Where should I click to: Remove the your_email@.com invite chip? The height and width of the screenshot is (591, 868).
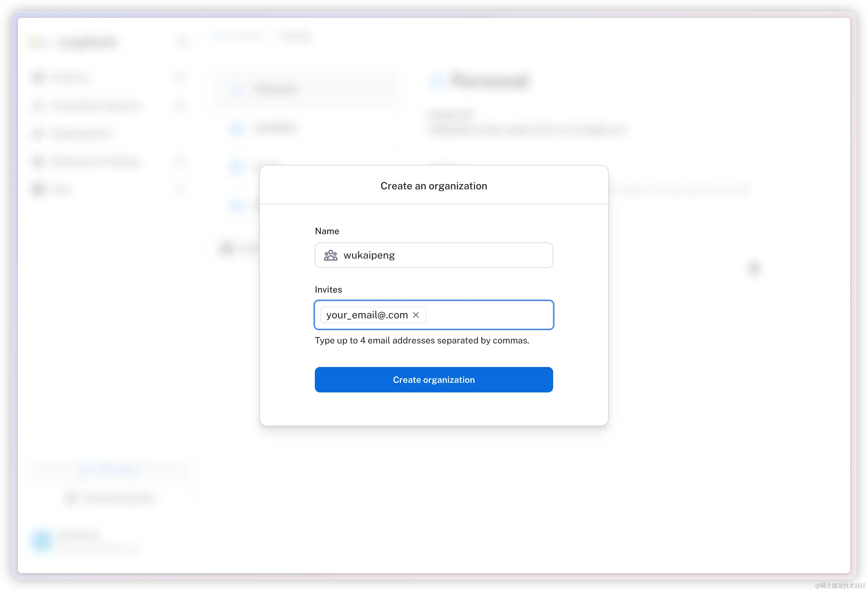click(416, 315)
